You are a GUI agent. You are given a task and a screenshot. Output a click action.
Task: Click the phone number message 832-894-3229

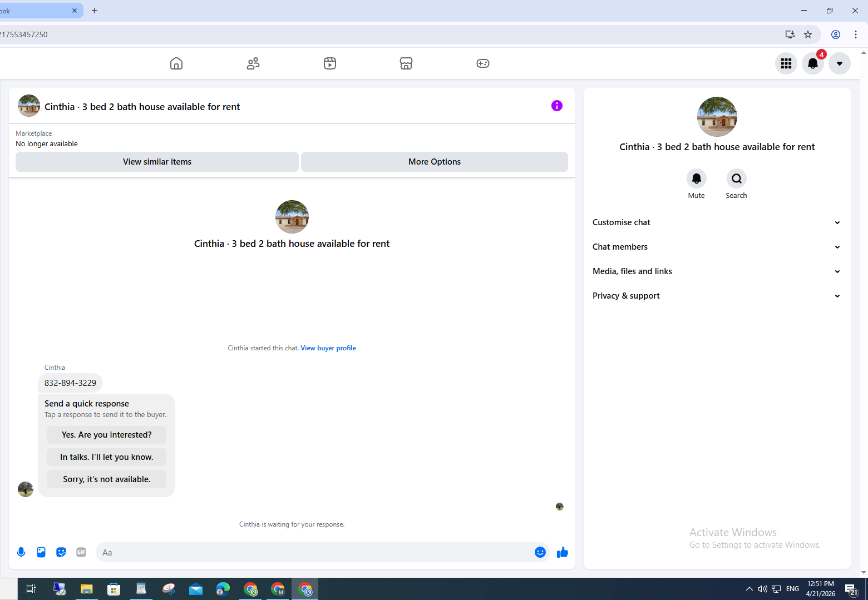pos(70,383)
